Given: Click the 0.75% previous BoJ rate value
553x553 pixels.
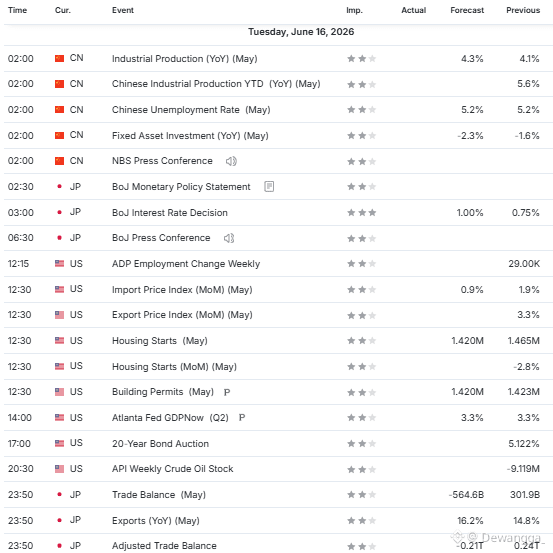Looking at the screenshot, I should [x=525, y=213].
